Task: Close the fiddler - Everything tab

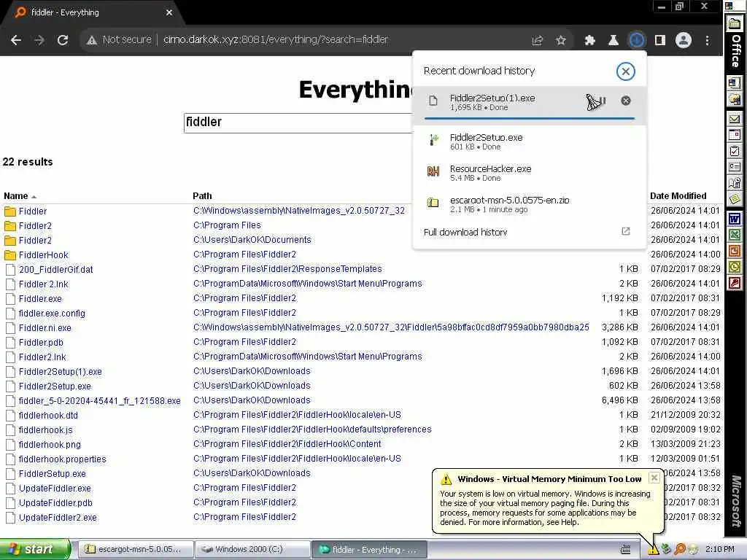Action: [169, 13]
